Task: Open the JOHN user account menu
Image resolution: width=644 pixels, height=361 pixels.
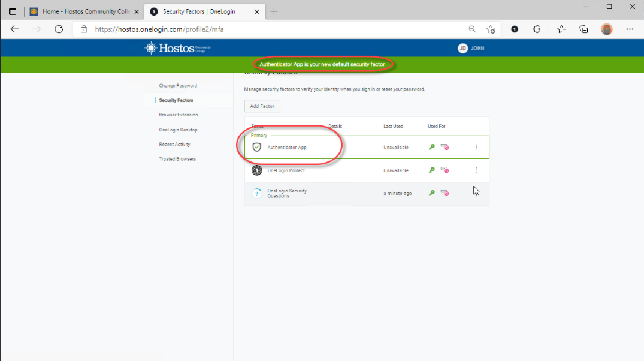Action: coord(471,49)
